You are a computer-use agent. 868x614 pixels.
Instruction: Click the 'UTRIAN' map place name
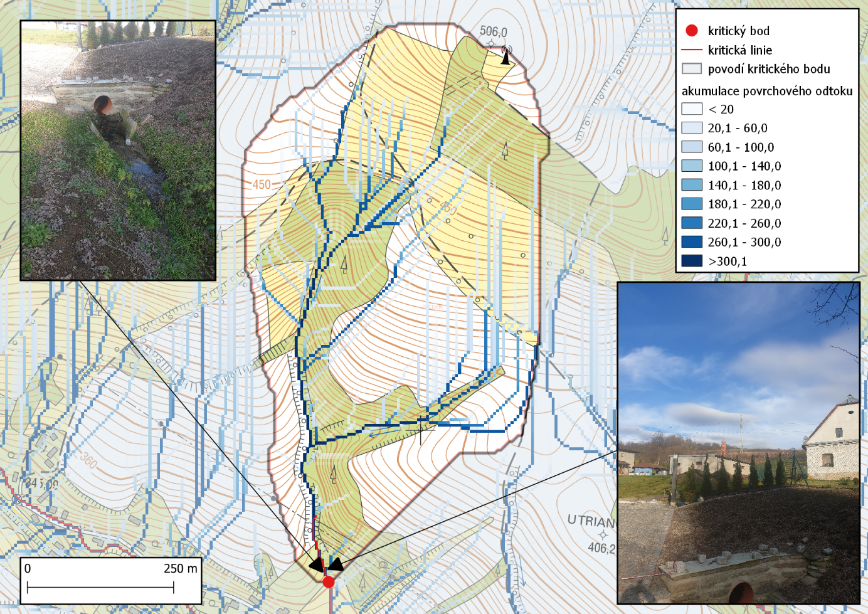click(x=591, y=521)
